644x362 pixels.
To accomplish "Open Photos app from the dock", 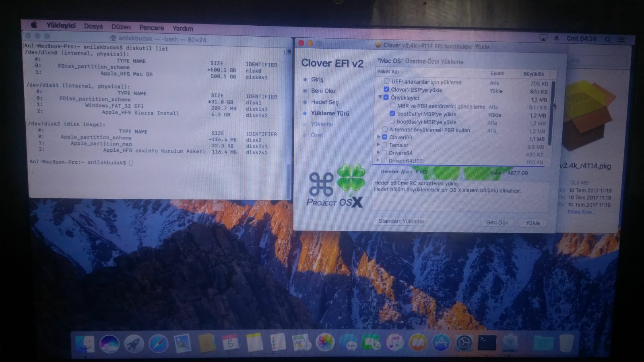I will click(x=324, y=343).
